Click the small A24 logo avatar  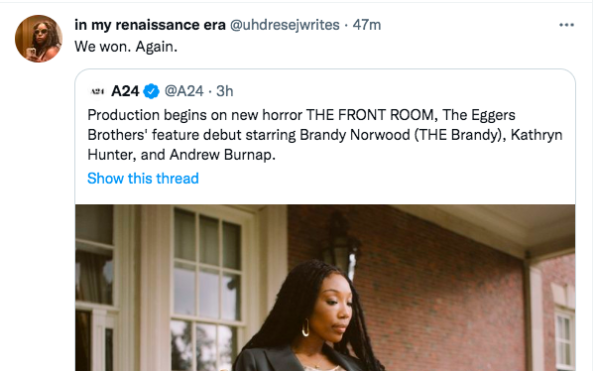point(97,91)
